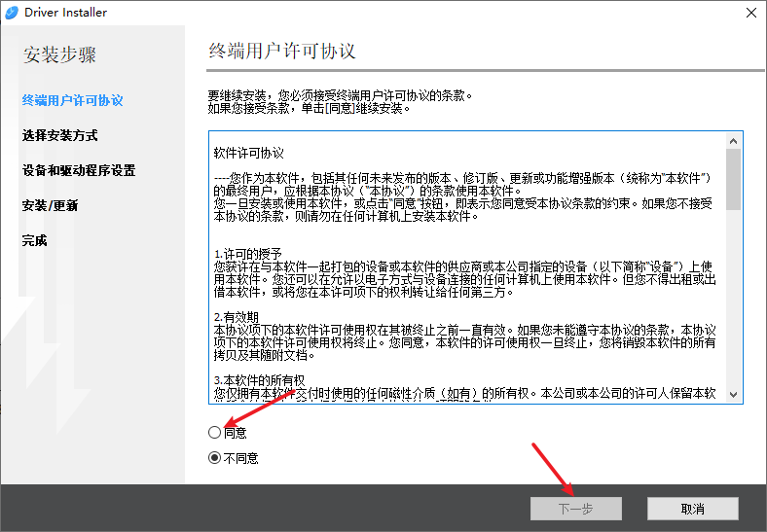Click the license scrollbar up arrow
This screenshot has height=532, width=767.
pyautogui.click(x=734, y=139)
